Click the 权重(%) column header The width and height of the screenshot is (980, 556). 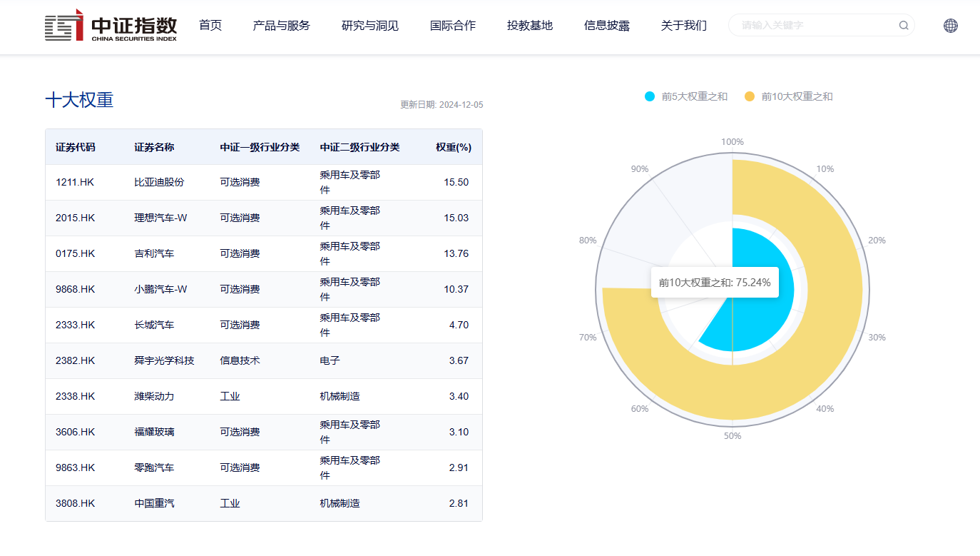pos(454,147)
